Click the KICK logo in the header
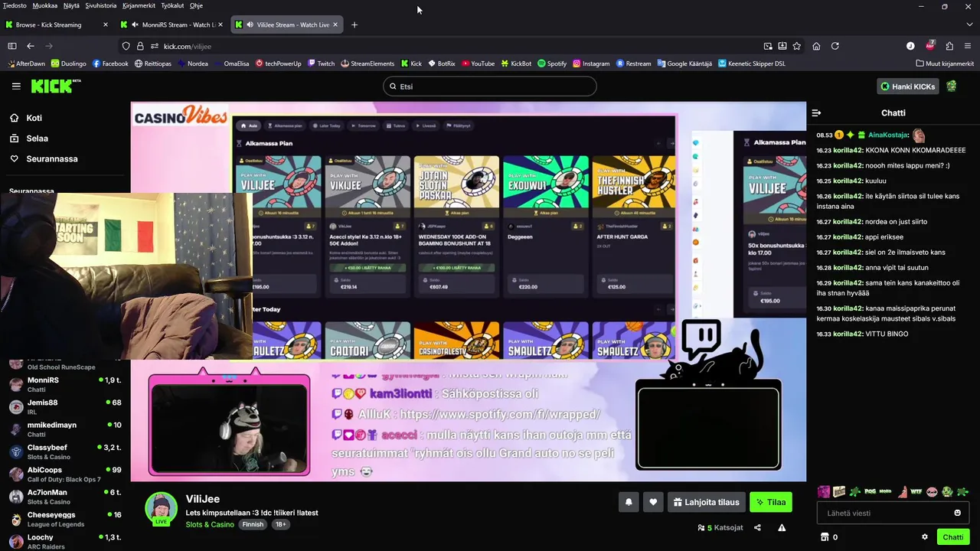This screenshot has width=980, height=551. pyautogui.click(x=56, y=86)
